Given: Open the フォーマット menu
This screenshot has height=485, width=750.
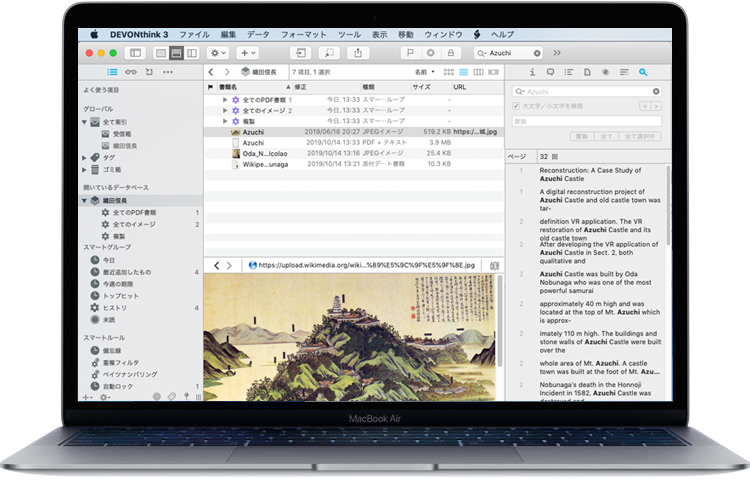Looking at the screenshot, I should click(x=303, y=34).
